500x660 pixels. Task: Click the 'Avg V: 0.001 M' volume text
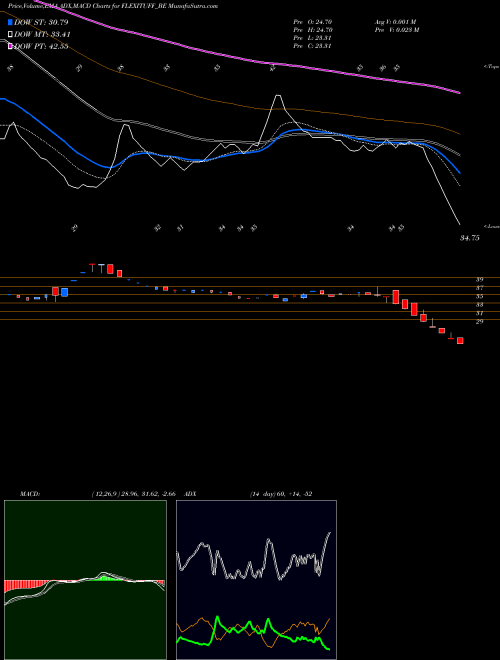point(396,21)
